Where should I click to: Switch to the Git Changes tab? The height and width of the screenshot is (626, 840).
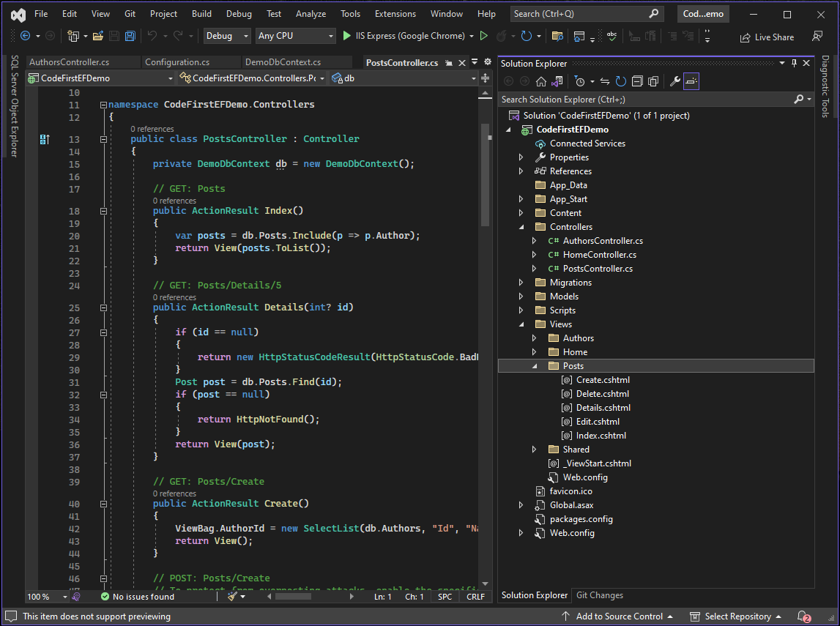click(599, 595)
